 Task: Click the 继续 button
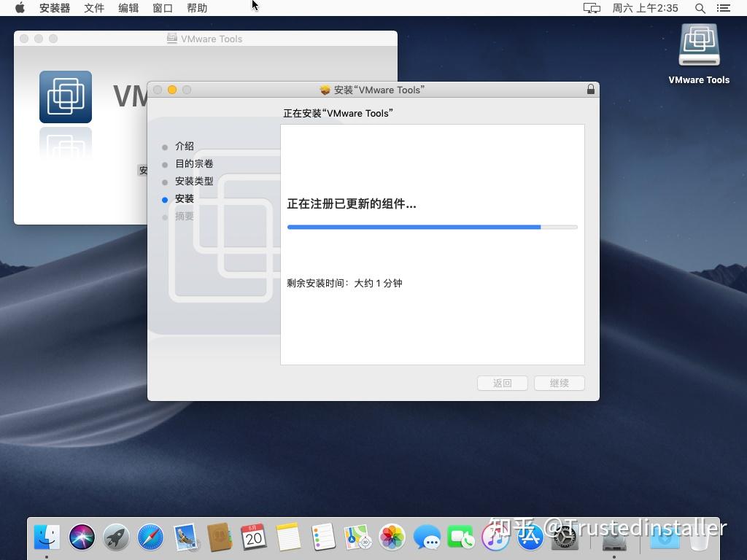click(x=559, y=383)
